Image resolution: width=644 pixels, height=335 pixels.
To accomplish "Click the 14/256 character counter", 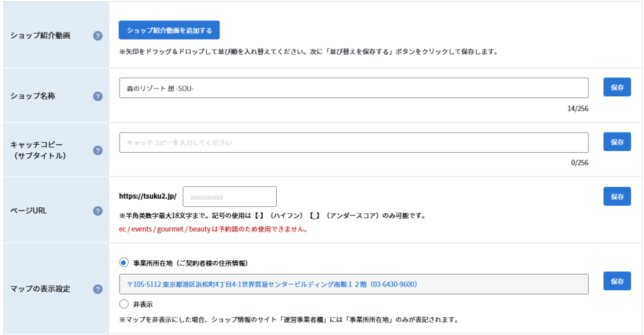I will [x=577, y=109].
